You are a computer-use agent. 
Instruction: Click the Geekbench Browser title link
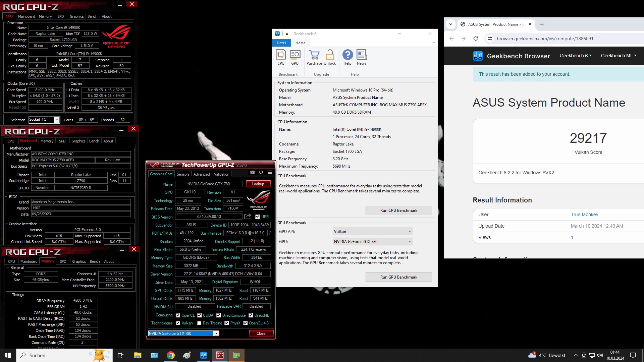tap(518, 56)
